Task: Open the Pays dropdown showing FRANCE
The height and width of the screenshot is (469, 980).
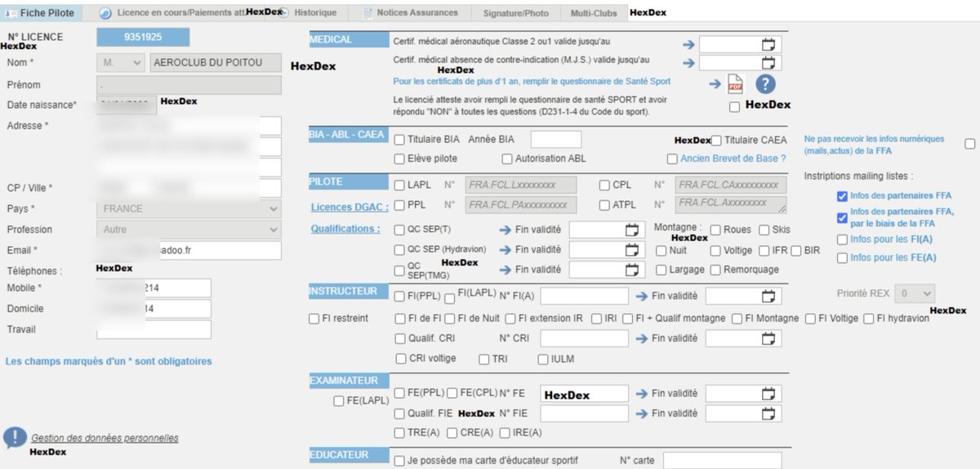Action: coord(189,208)
